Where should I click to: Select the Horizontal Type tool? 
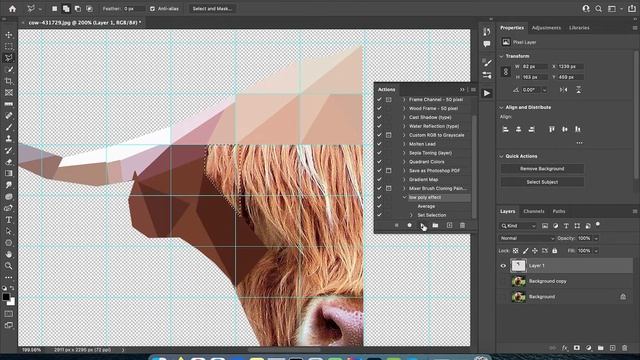tap(9, 220)
